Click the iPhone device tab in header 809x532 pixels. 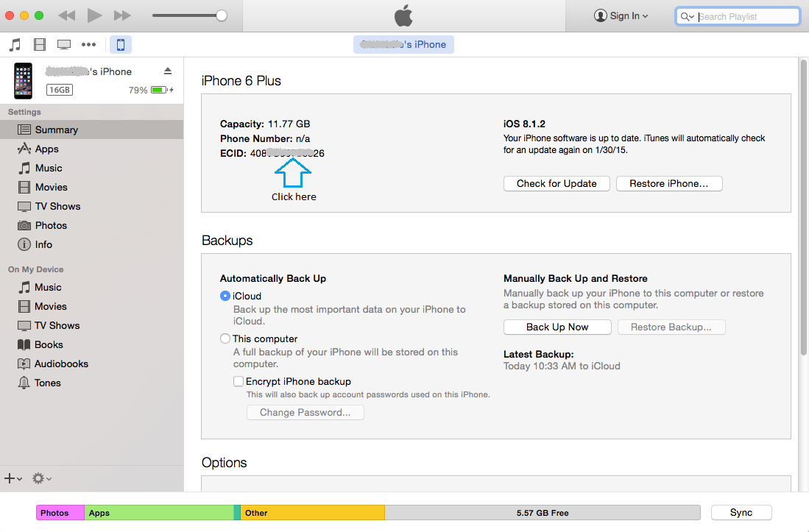(403, 44)
